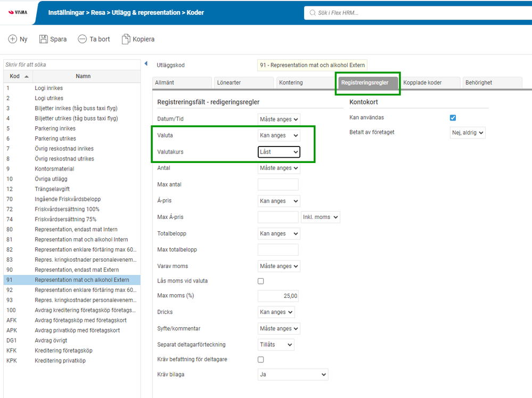Click the Ny plus icon
Viewport: 532px width, 398px height.
pyautogui.click(x=13, y=39)
